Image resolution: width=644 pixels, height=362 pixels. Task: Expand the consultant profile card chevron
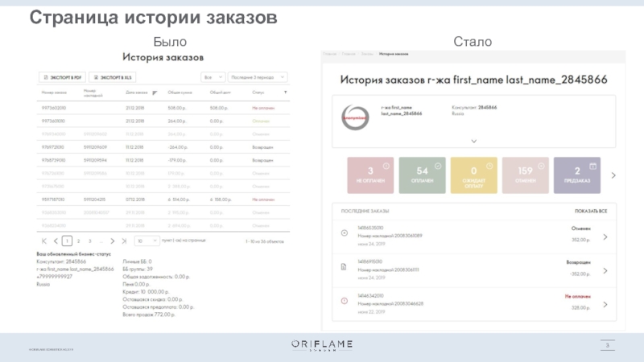pyautogui.click(x=473, y=142)
